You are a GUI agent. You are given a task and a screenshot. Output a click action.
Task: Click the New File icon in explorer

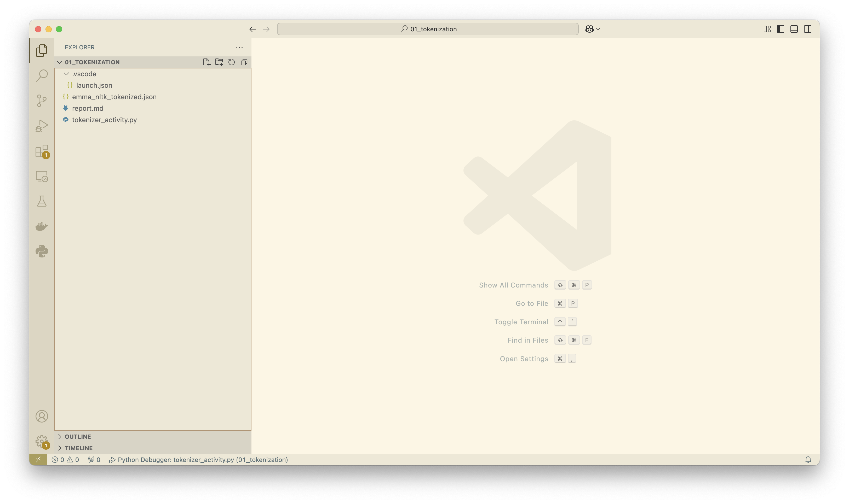tap(206, 62)
